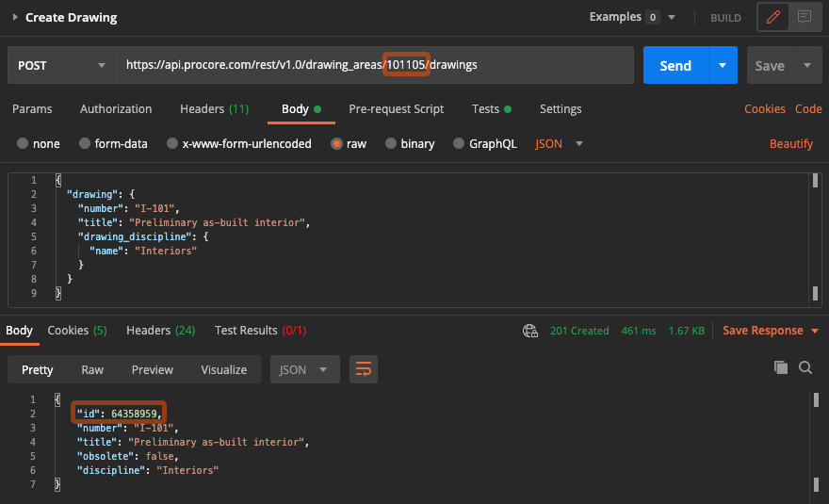Click the BUILD mode button
Image resolution: width=829 pixels, height=504 pixels.
click(725, 18)
